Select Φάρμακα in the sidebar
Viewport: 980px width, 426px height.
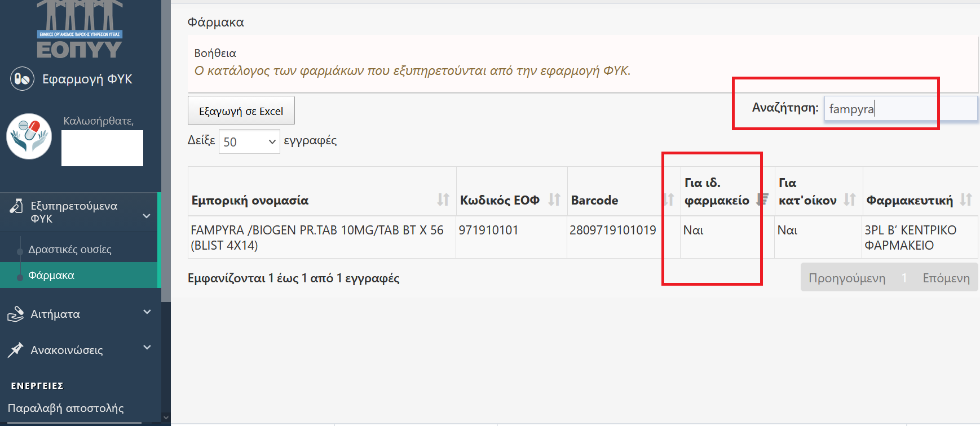point(51,276)
